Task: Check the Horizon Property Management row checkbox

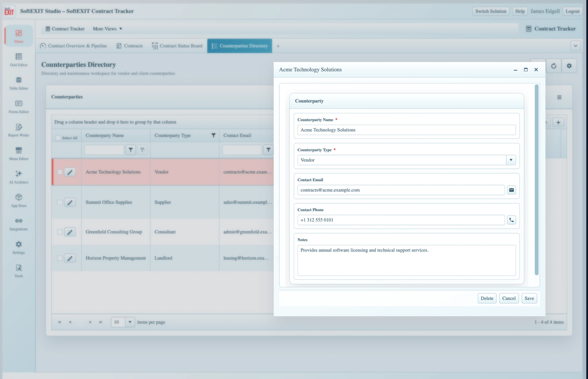Action: point(60,258)
